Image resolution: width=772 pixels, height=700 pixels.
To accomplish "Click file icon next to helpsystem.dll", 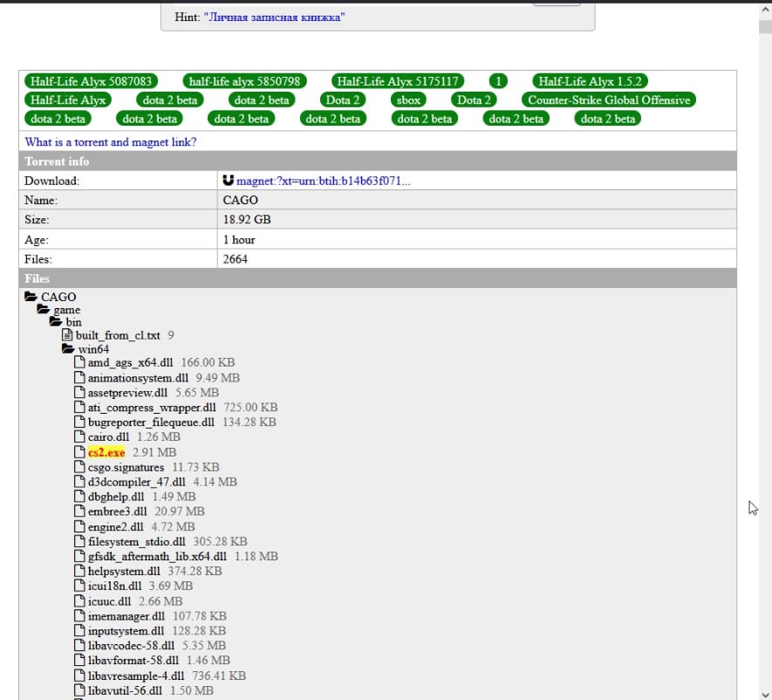I will coord(79,571).
